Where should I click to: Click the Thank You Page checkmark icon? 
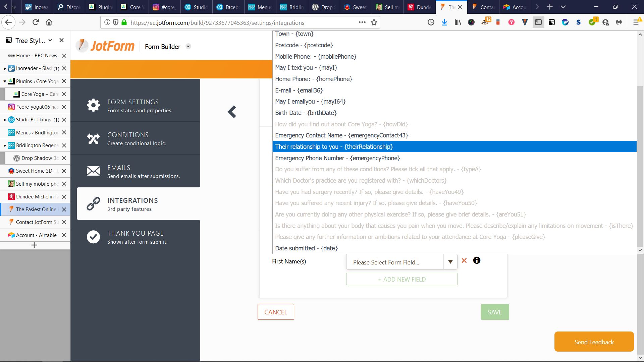(x=93, y=237)
